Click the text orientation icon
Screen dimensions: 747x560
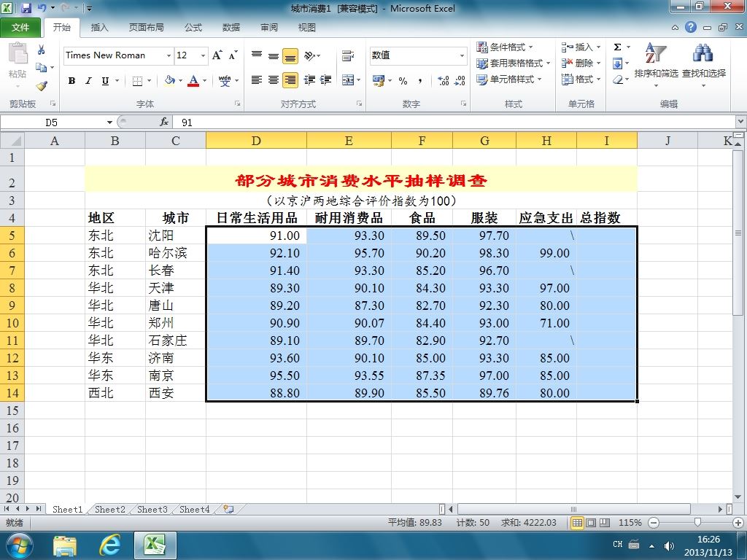point(310,55)
